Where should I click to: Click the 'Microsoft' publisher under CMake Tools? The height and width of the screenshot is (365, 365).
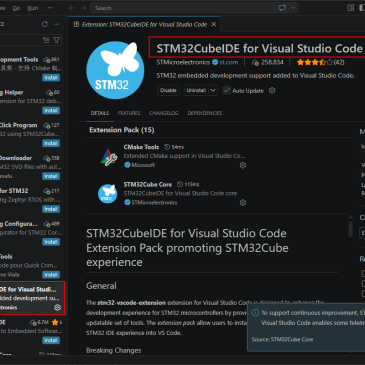coord(143,165)
